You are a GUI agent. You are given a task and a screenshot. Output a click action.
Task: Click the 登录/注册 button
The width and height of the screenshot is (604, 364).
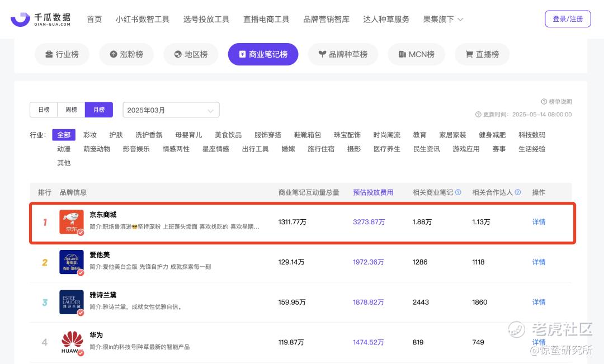coord(568,19)
